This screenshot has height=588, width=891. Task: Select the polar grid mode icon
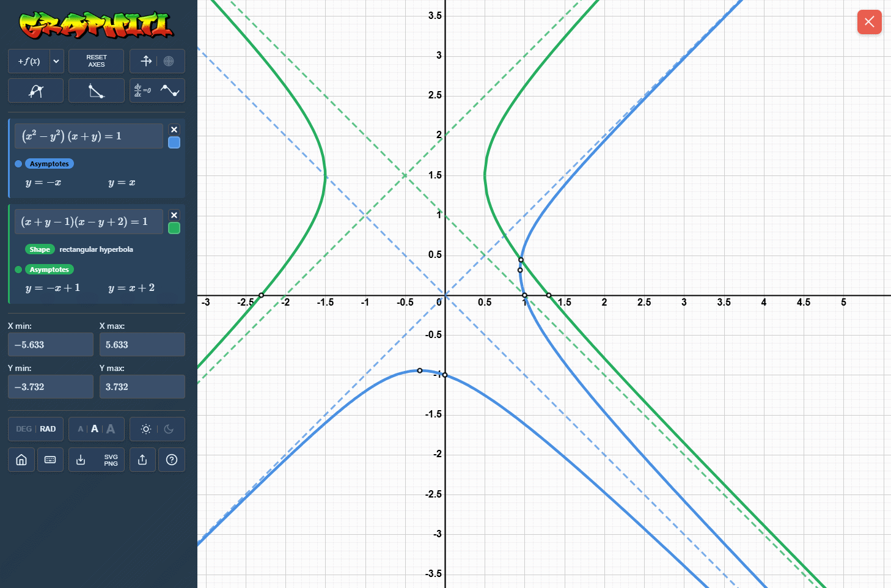[x=169, y=61]
